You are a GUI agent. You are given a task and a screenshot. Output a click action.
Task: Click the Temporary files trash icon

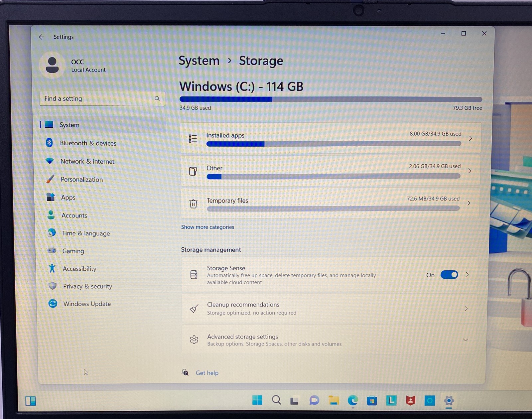193,204
